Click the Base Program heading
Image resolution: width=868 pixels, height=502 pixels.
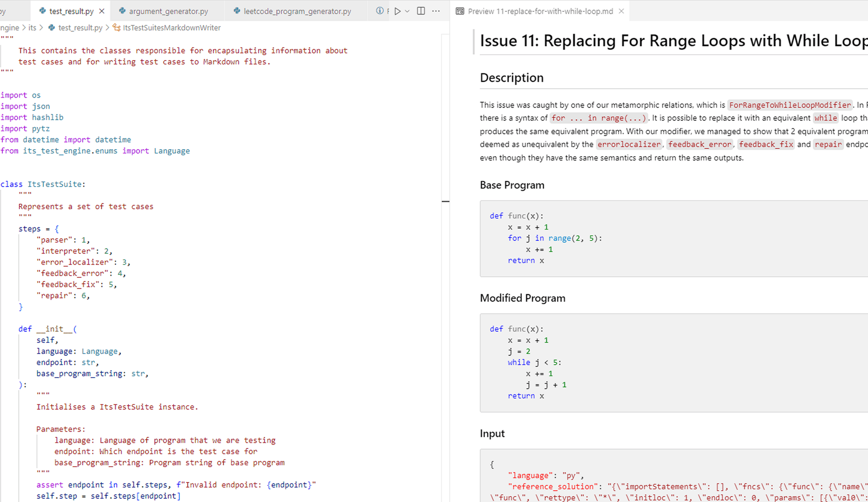point(512,185)
